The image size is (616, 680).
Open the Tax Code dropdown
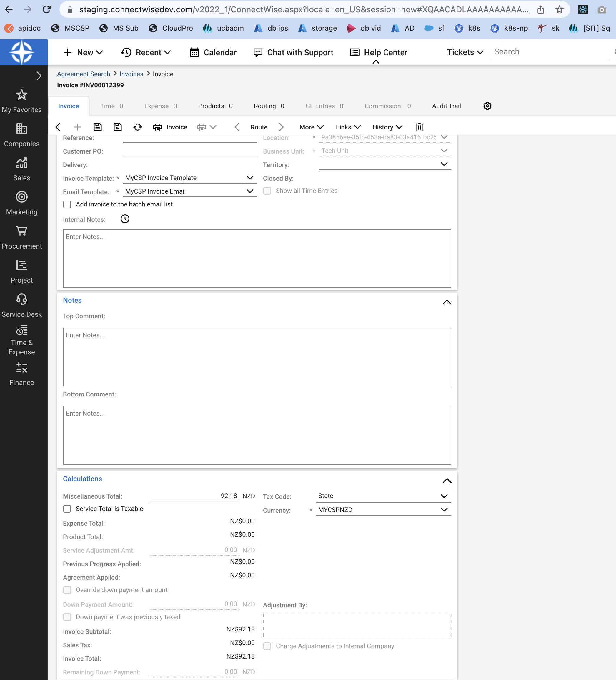tap(444, 496)
